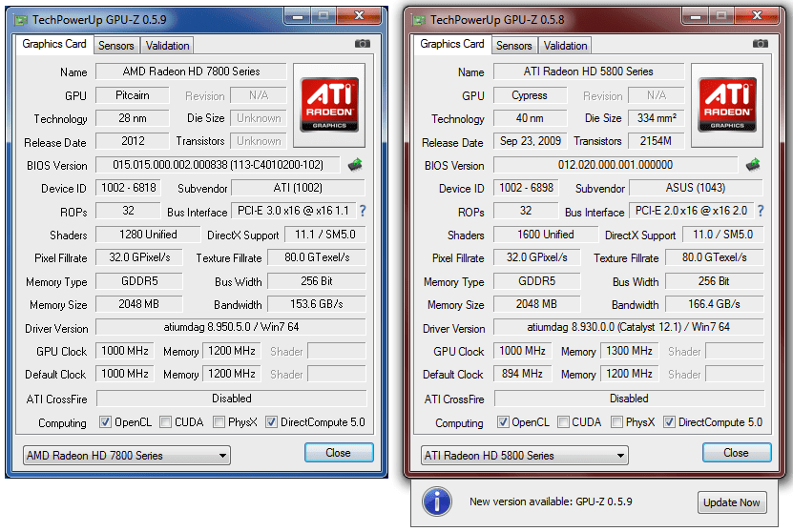793x532 pixels.
Task: Toggle OpenCL checkbox in GPU-Z 0.5.8
Action: tap(503, 421)
